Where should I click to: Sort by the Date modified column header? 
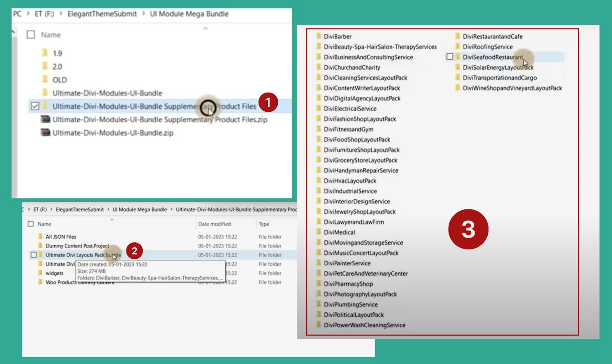pos(214,224)
